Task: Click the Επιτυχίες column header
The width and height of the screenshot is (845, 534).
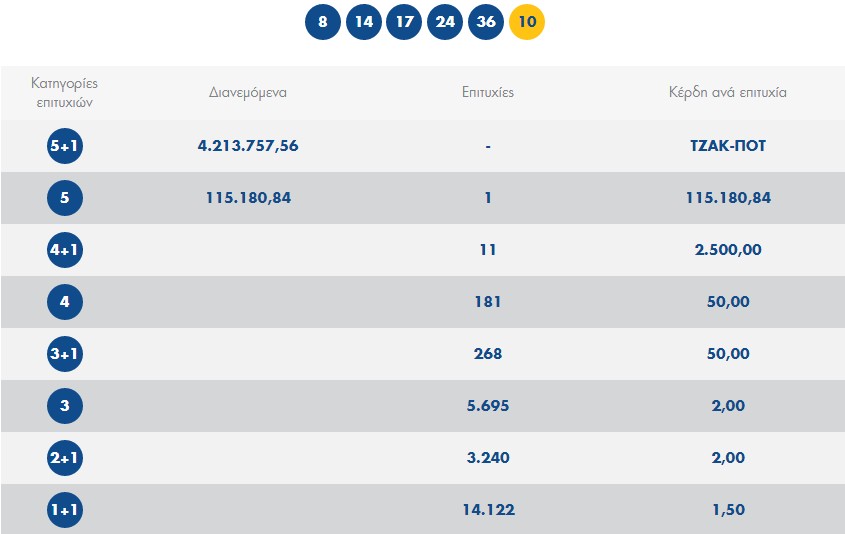Action: [x=487, y=92]
